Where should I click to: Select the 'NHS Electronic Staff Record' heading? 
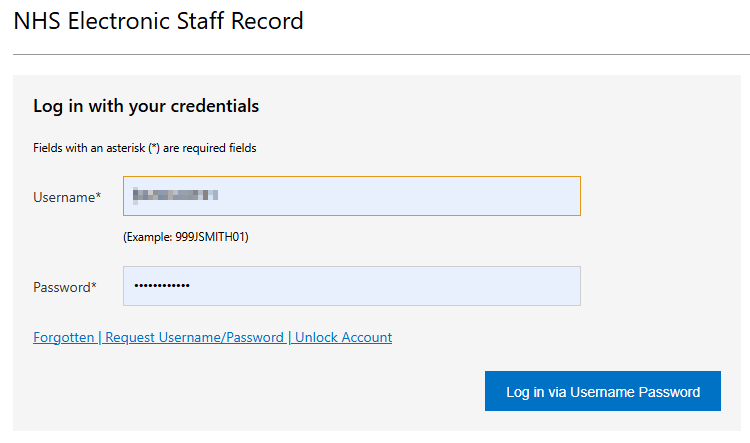(x=158, y=21)
